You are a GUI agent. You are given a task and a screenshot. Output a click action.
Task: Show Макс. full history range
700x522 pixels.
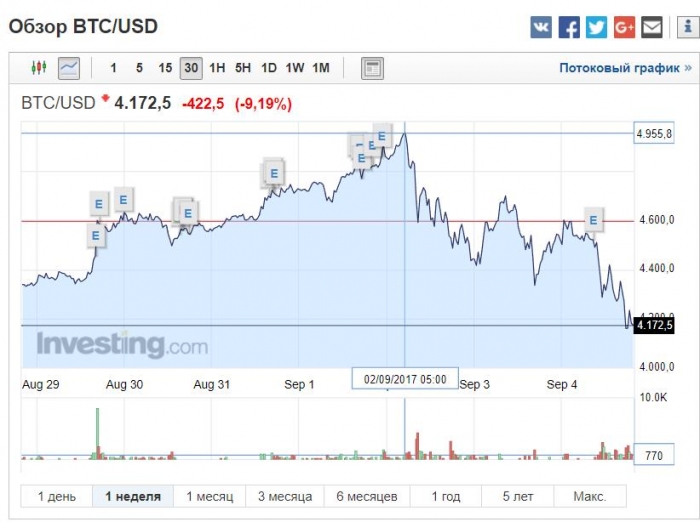click(x=590, y=496)
